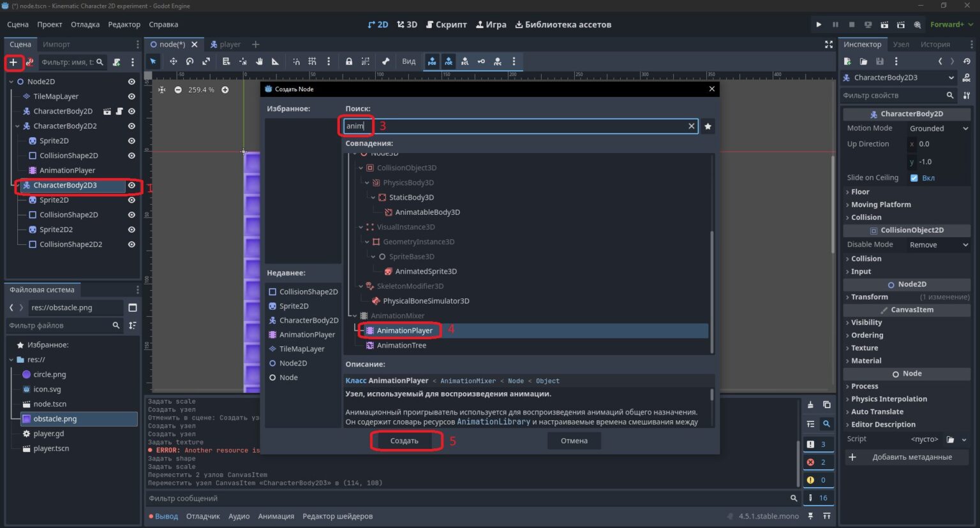This screenshot has height=528, width=980.
Task: Click the add child node plus icon
Action: pos(13,62)
